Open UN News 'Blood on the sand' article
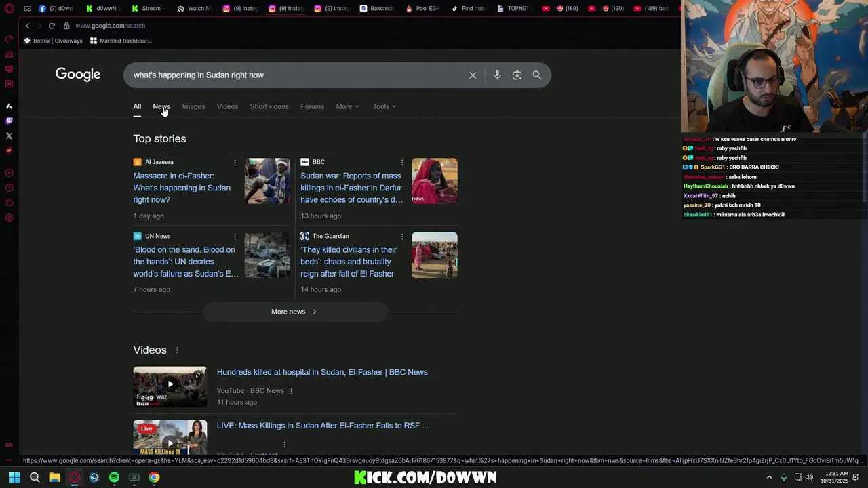 click(x=186, y=262)
